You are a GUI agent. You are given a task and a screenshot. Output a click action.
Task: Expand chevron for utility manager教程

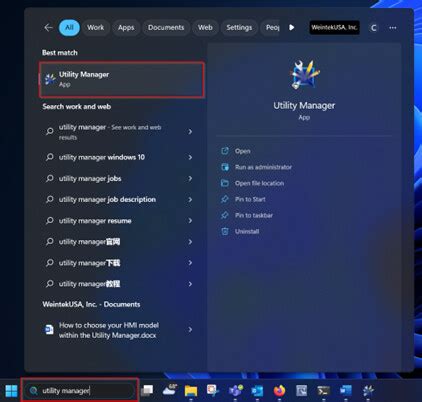tap(190, 284)
